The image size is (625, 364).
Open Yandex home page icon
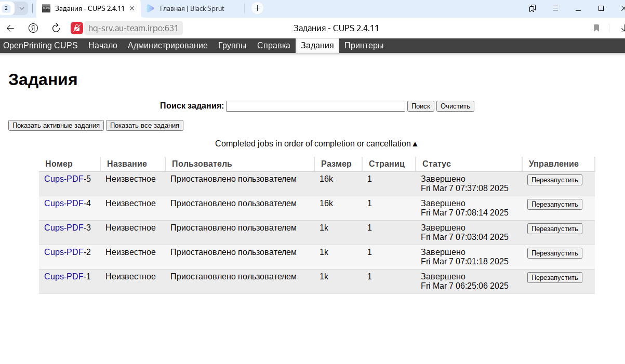33,28
